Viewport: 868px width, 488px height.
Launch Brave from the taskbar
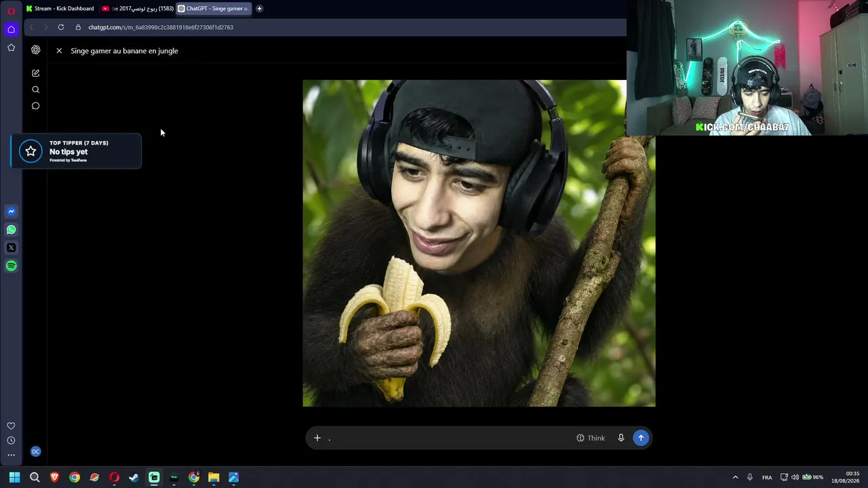coord(54,477)
